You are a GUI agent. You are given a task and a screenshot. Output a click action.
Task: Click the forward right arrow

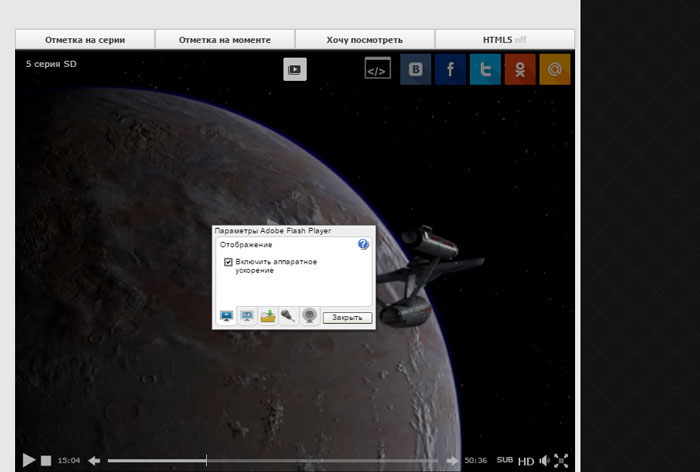click(452, 460)
